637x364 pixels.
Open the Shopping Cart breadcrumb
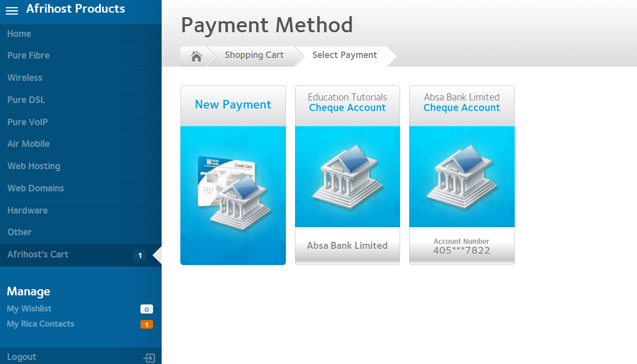click(254, 56)
